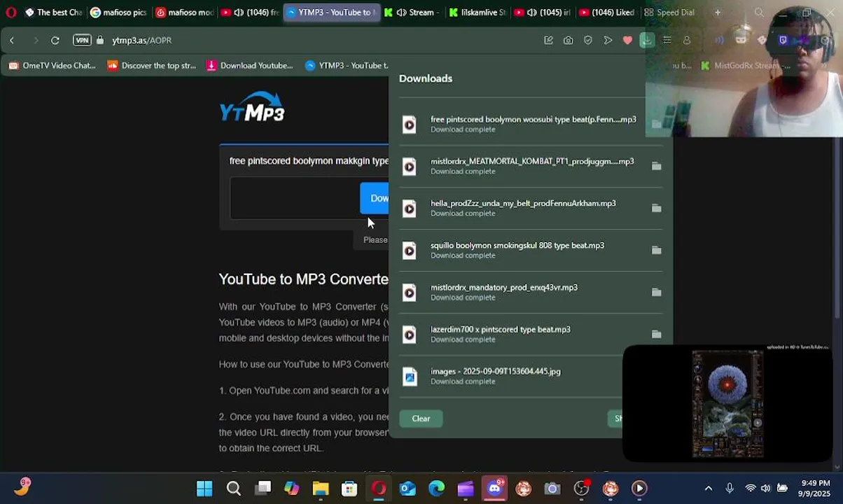
Task: Switch to the 'mafioso pics' Google tab
Action: (118, 12)
